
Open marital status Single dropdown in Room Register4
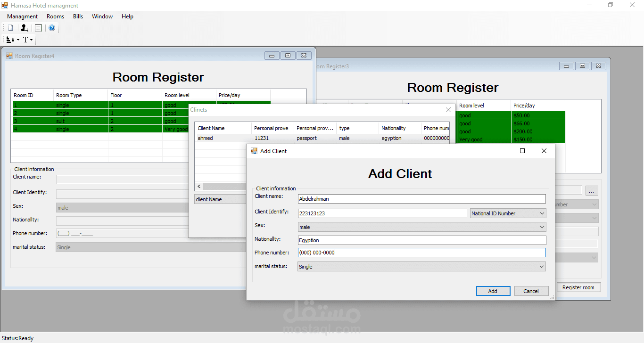click(151, 247)
